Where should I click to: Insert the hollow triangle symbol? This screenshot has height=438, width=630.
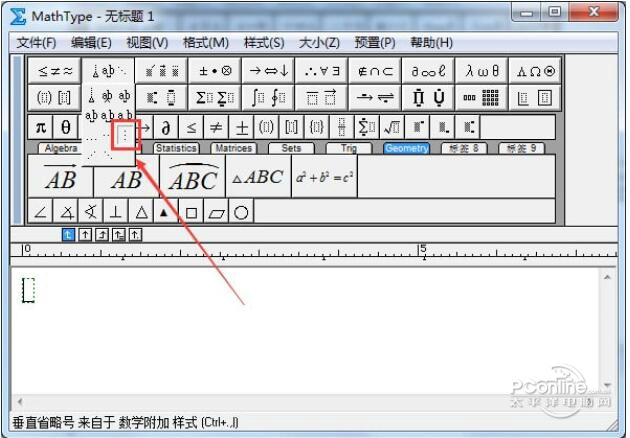point(141,212)
